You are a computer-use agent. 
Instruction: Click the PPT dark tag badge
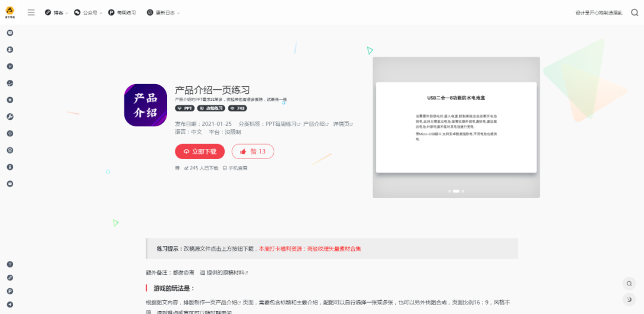click(x=185, y=108)
